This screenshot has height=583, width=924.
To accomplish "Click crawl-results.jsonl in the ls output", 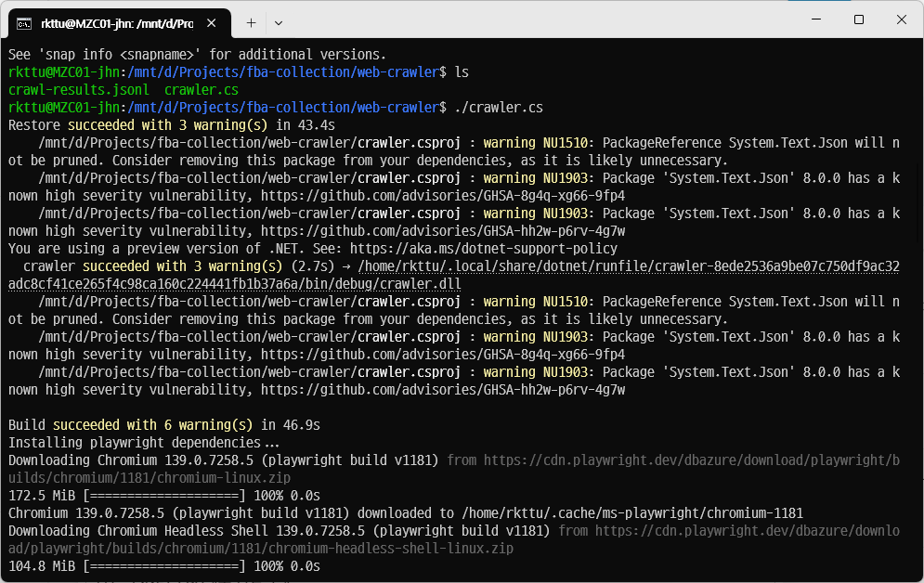I will [78, 90].
